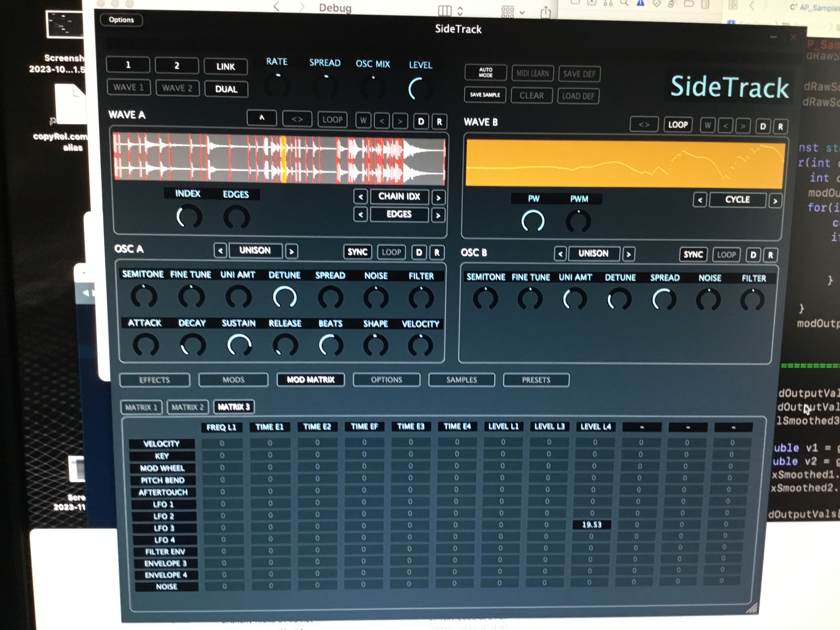
Task: Click the OSC A DETUNE knob
Action: coord(284,297)
